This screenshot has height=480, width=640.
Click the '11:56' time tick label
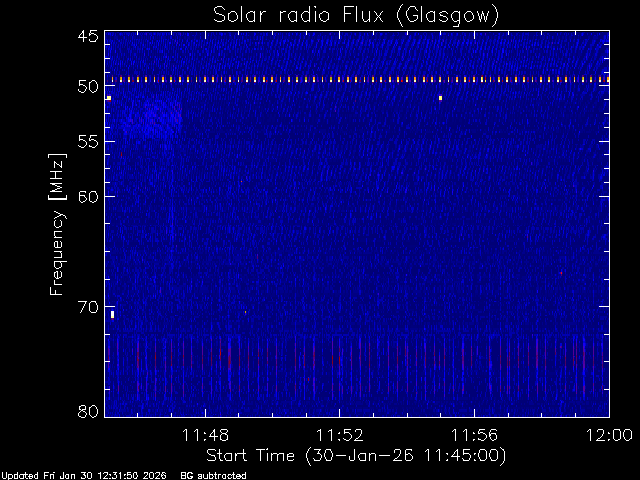[x=474, y=435]
